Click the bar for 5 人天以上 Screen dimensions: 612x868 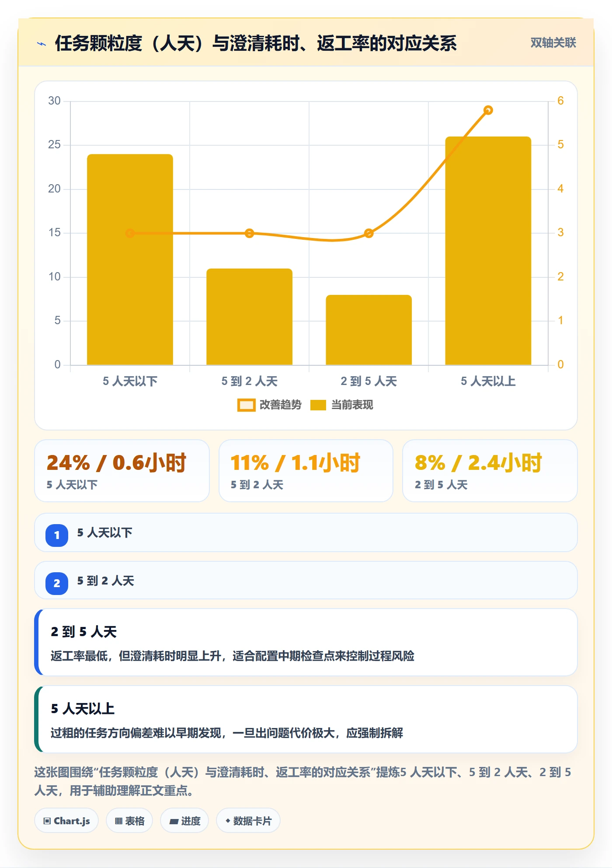coord(488,251)
